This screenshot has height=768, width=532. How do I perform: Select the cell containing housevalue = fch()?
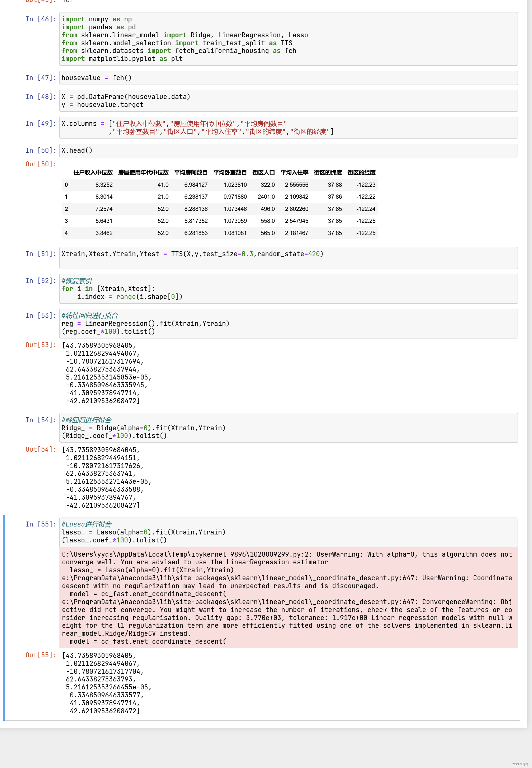coord(288,78)
